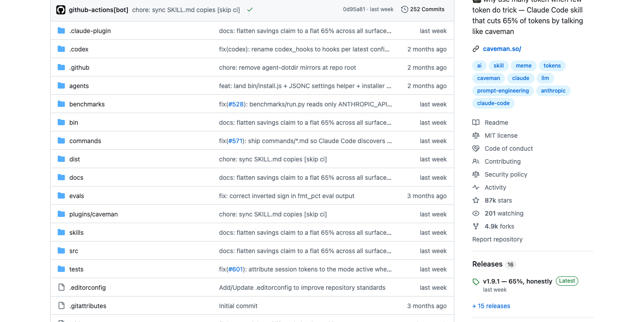
Task: Click the .claude-plugin folder icon
Action: pos(61,31)
